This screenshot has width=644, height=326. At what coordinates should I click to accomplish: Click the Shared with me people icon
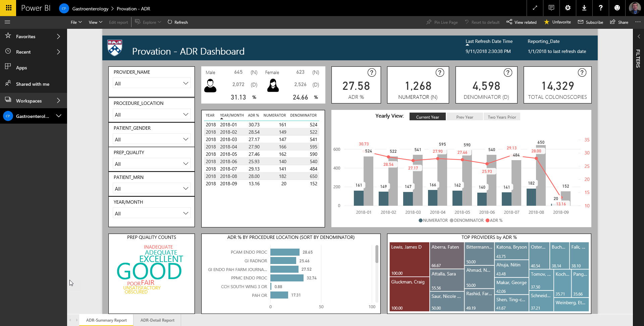[8, 83]
